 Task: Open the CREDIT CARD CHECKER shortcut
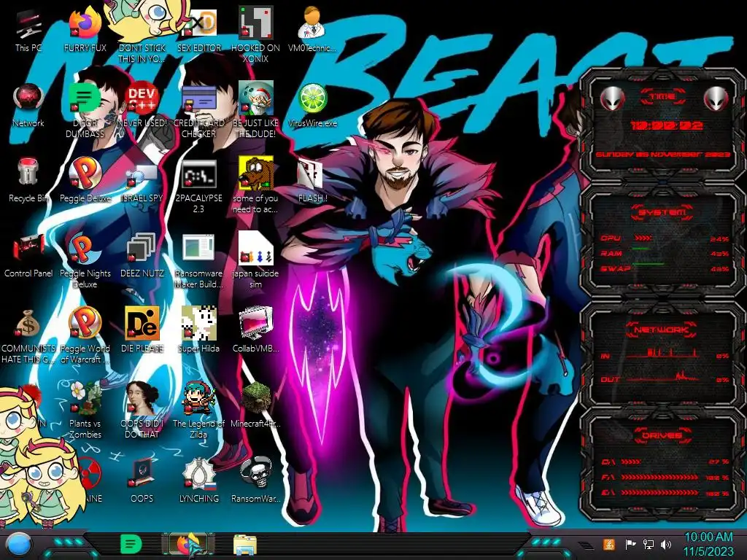pyautogui.click(x=199, y=111)
